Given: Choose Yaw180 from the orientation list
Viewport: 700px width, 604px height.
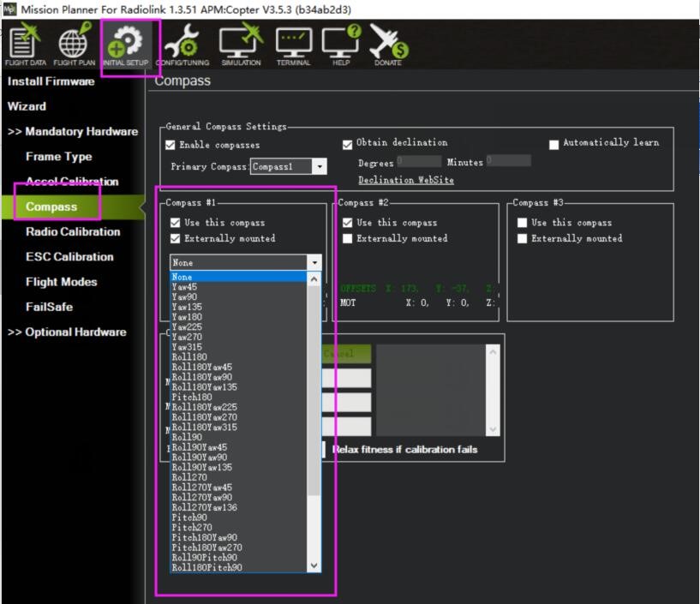Looking at the screenshot, I should coord(188,317).
